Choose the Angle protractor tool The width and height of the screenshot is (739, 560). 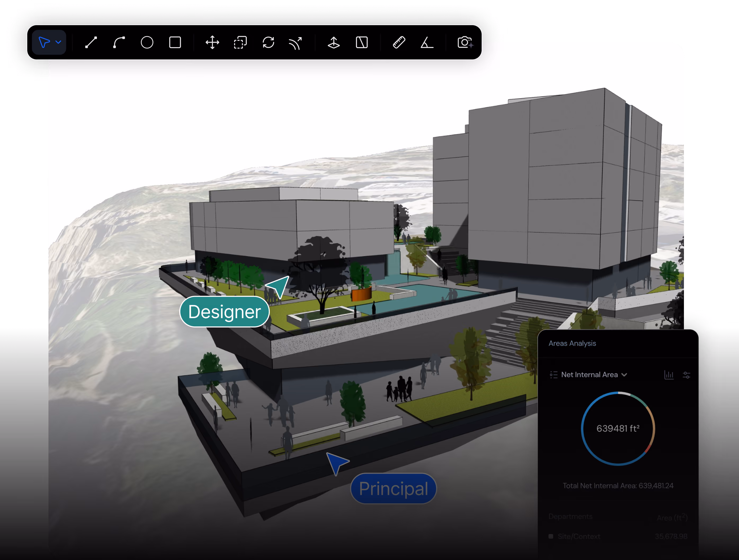(x=427, y=42)
